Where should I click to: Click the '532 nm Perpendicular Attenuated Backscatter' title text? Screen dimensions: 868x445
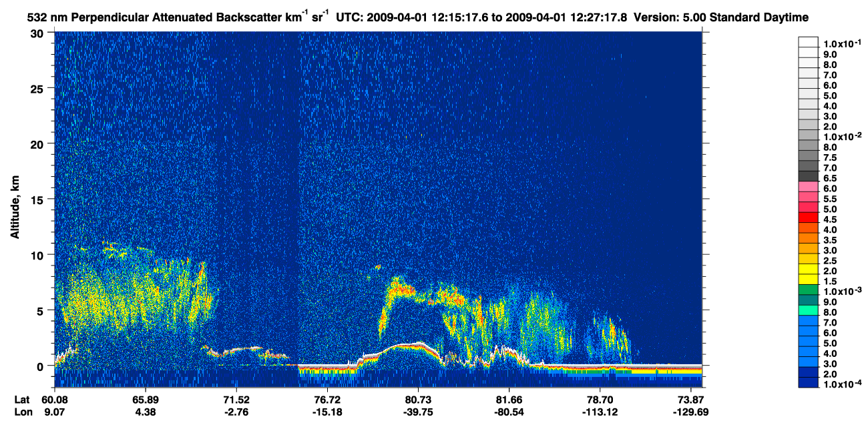pyautogui.click(x=155, y=16)
